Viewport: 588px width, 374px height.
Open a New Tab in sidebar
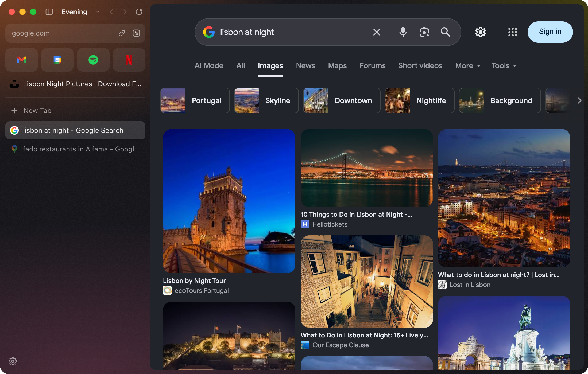pyautogui.click(x=75, y=111)
